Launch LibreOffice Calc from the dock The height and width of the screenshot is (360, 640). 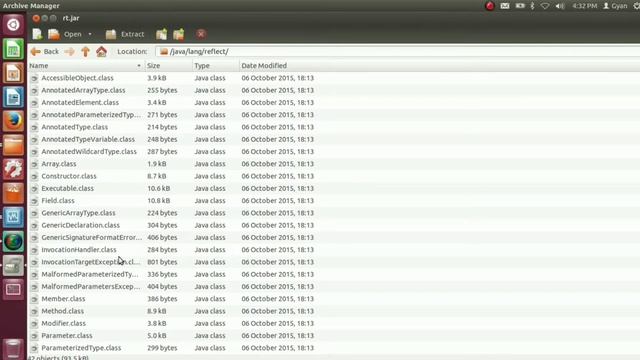13,49
